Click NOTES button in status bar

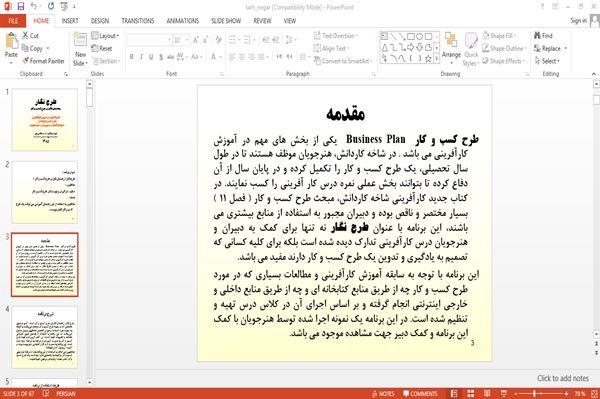click(x=383, y=394)
